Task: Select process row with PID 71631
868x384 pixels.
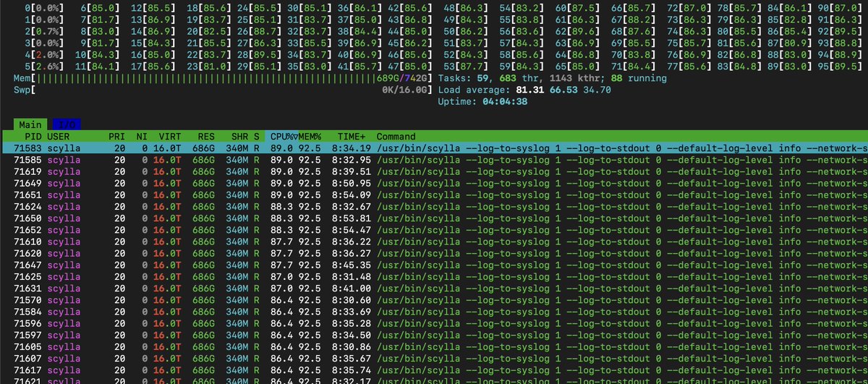Action: [x=434, y=288]
